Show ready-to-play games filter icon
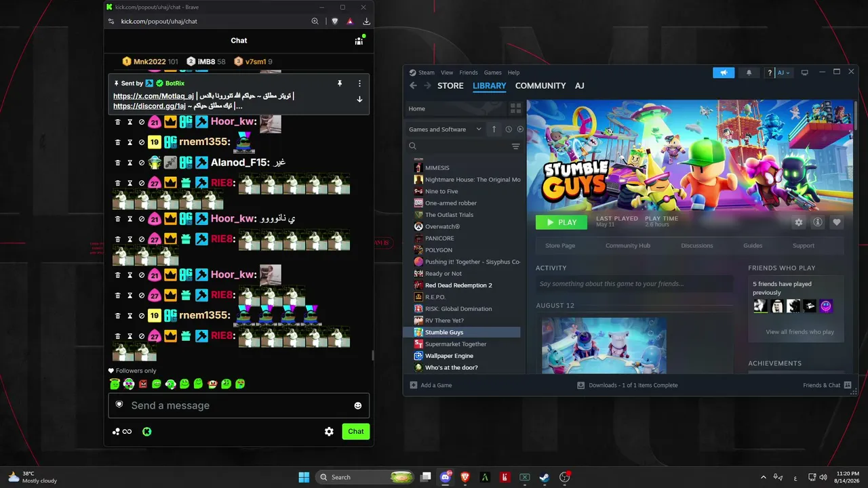868x488 pixels. point(520,129)
